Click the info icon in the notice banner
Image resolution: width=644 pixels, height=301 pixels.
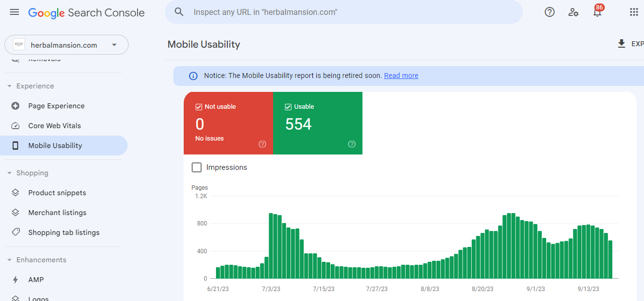click(193, 76)
